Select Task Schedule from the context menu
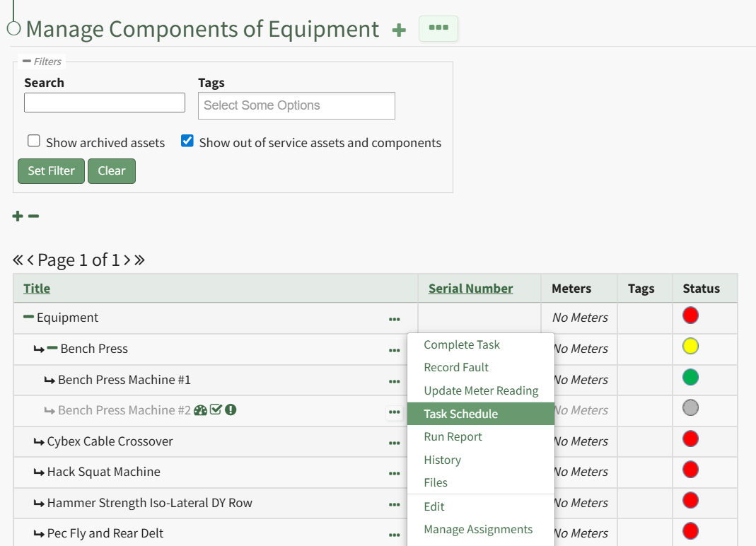 [461, 414]
